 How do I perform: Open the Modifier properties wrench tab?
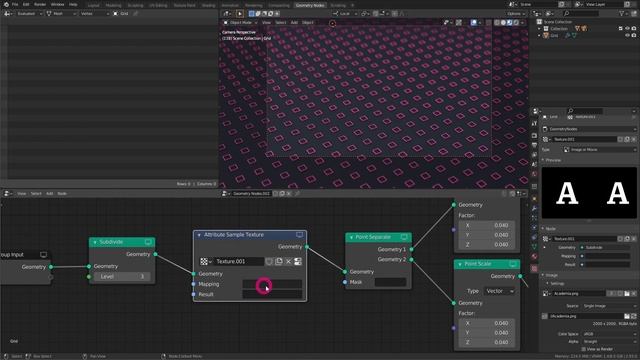pyautogui.click(x=534, y=208)
